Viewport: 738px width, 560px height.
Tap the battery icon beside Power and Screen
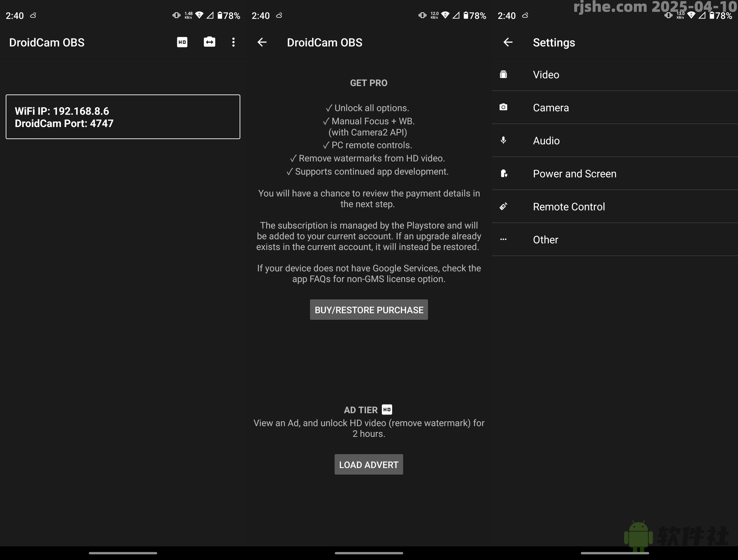click(503, 173)
